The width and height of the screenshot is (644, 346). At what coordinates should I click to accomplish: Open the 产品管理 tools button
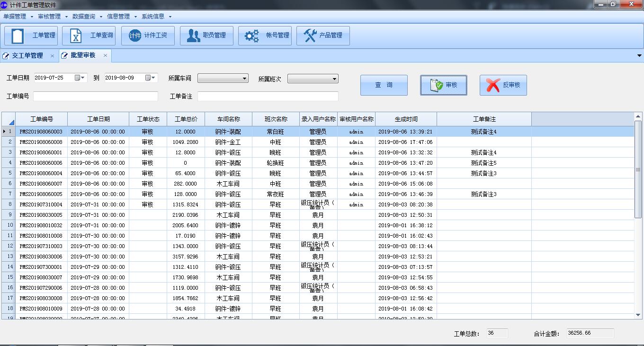point(323,35)
